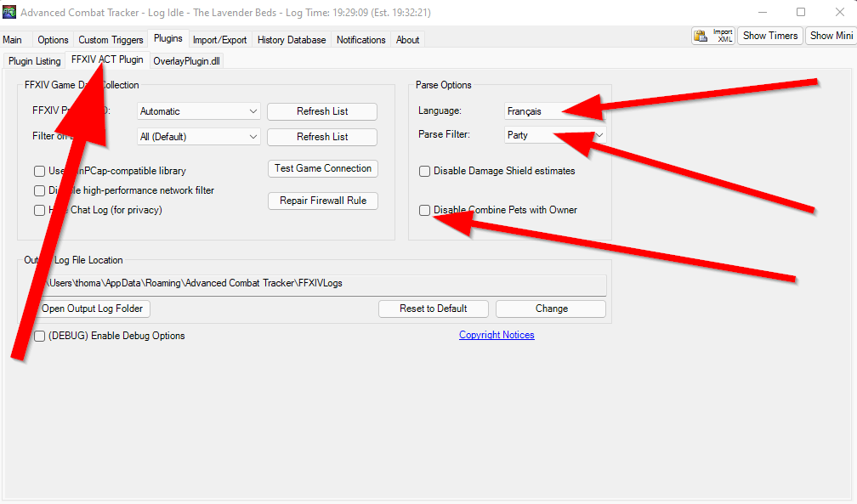Enable the DEBUG Debug Options checkbox
The height and width of the screenshot is (504, 857).
click(39, 337)
